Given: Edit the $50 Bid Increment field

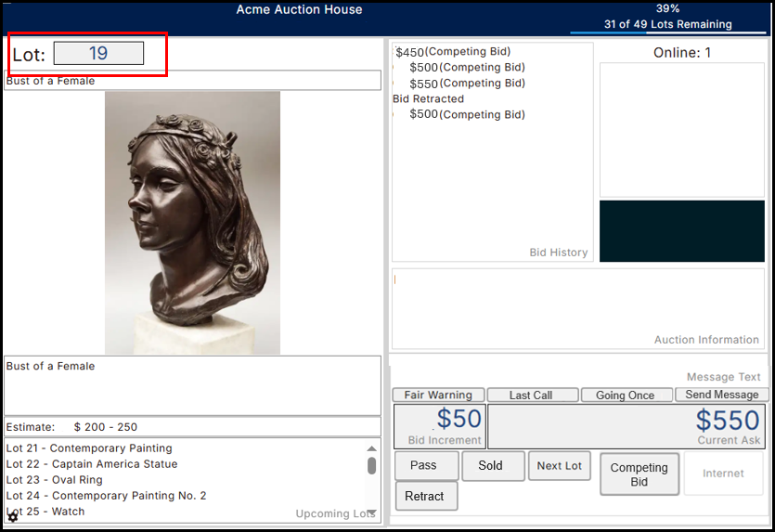Looking at the screenshot, I should coord(439,426).
